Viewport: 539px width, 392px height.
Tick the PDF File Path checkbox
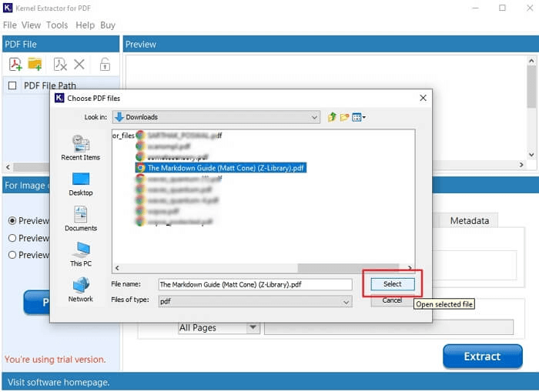click(12, 85)
